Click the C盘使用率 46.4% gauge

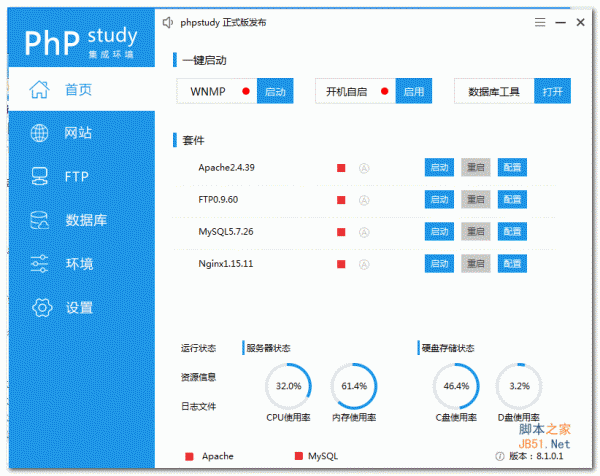point(456,386)
